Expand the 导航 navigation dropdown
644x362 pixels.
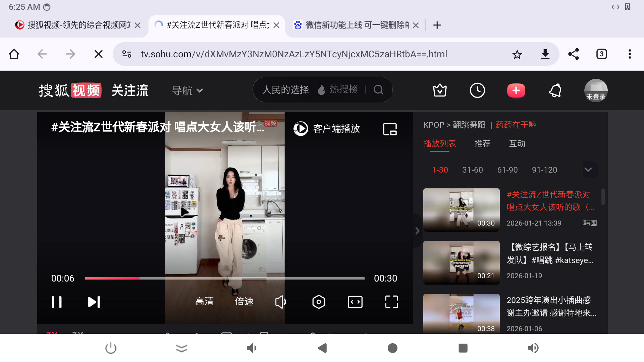pos(187,90)
